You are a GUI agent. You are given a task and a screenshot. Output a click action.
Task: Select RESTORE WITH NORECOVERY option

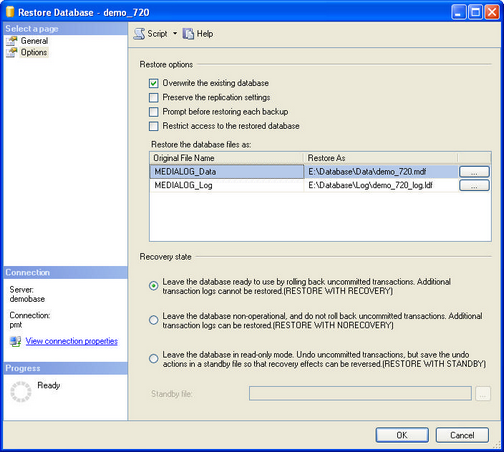click(154, 320)
